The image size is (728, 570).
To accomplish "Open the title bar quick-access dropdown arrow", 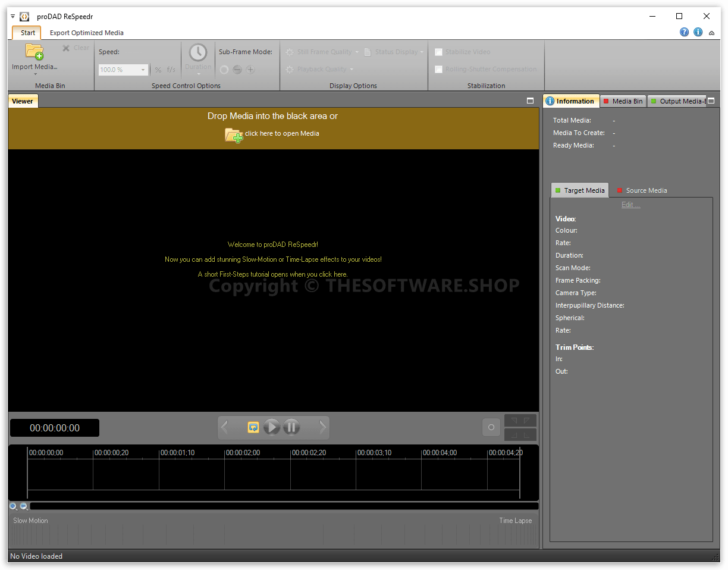I will pyautogui.click(x=13, y=17).
